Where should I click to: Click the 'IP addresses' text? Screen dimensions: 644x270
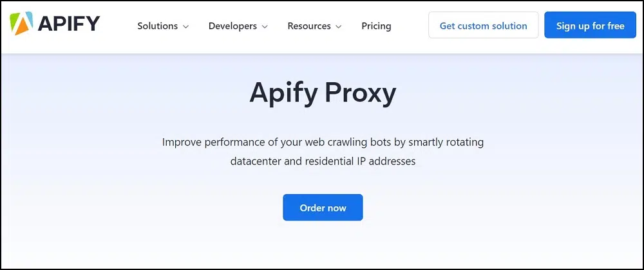386,161
